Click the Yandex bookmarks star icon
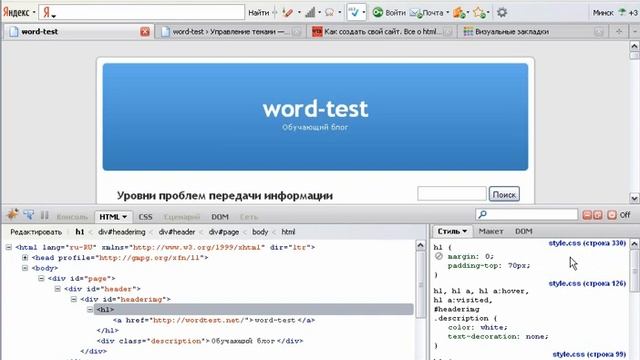Screen dimensions: 640x360 click(479, 13)
